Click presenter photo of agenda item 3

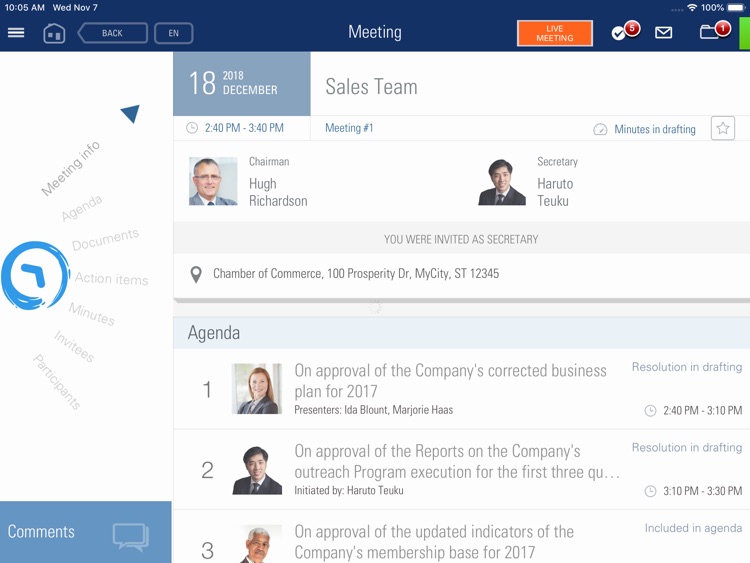(x=258, y=544)
